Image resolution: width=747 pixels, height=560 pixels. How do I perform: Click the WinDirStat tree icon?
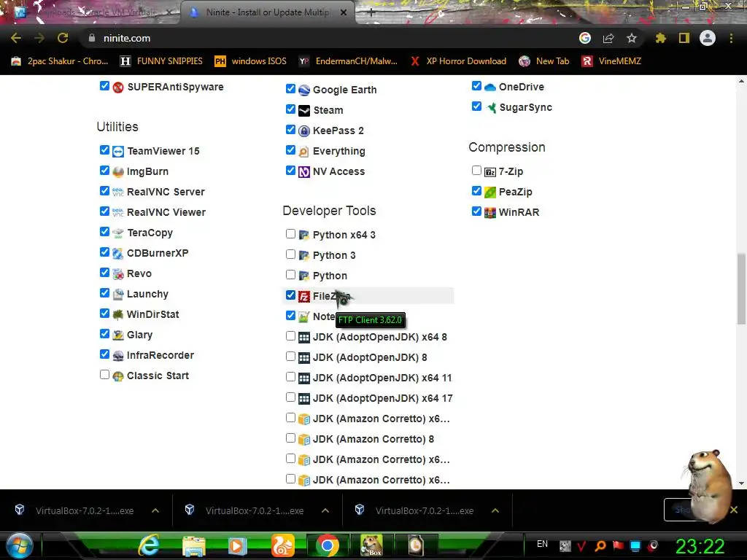pos(118,315)
